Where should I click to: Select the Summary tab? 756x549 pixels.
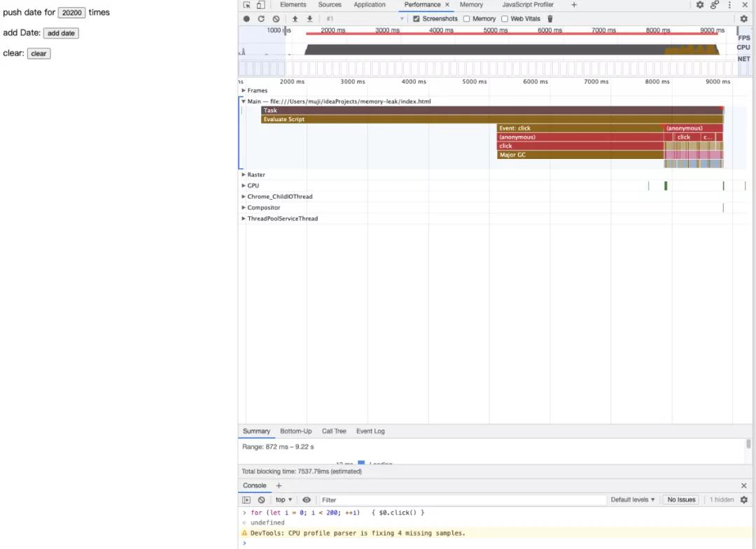[256, 431]
